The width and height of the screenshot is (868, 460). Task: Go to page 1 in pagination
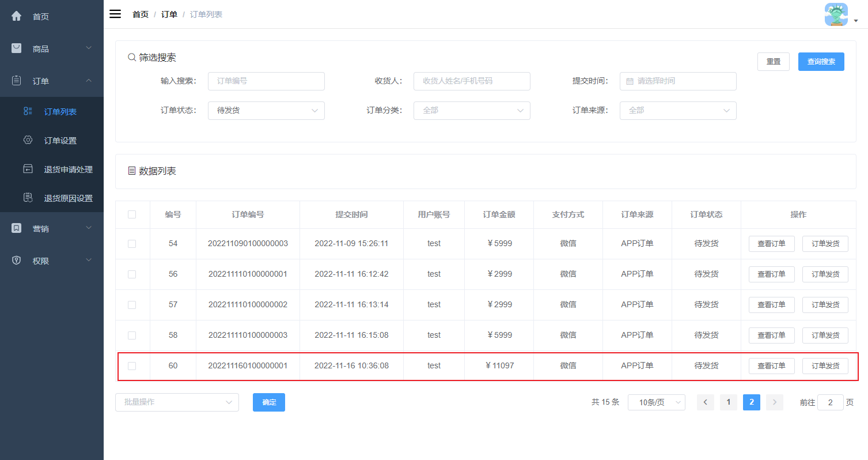[x=729, y=402]
